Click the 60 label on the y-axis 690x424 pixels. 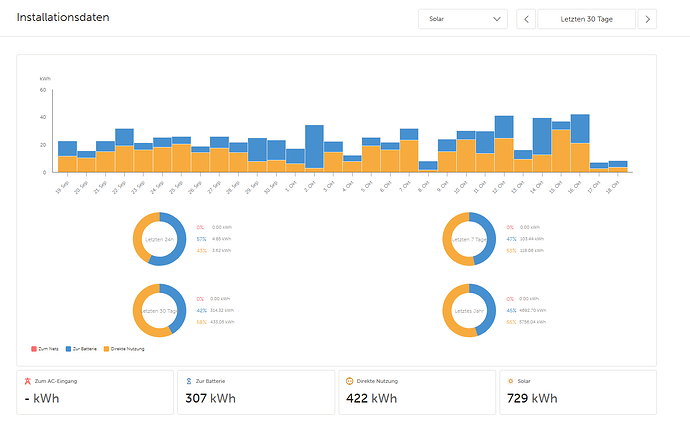tap(43, 90)
